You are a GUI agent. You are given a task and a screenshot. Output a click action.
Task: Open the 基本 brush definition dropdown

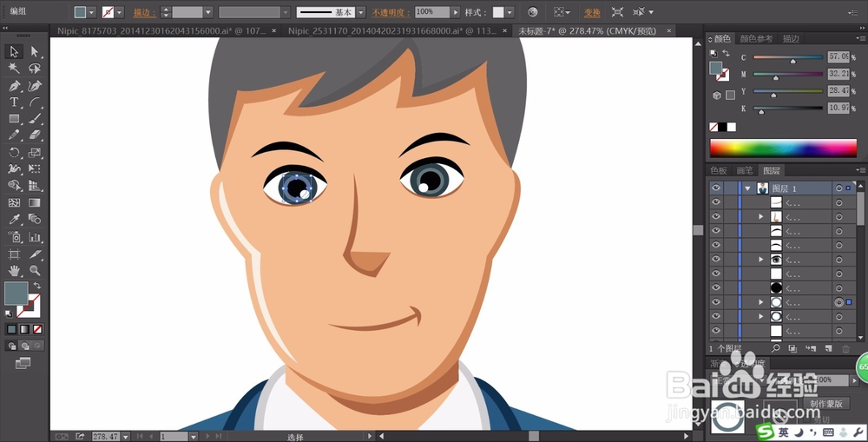coord(361,12)
